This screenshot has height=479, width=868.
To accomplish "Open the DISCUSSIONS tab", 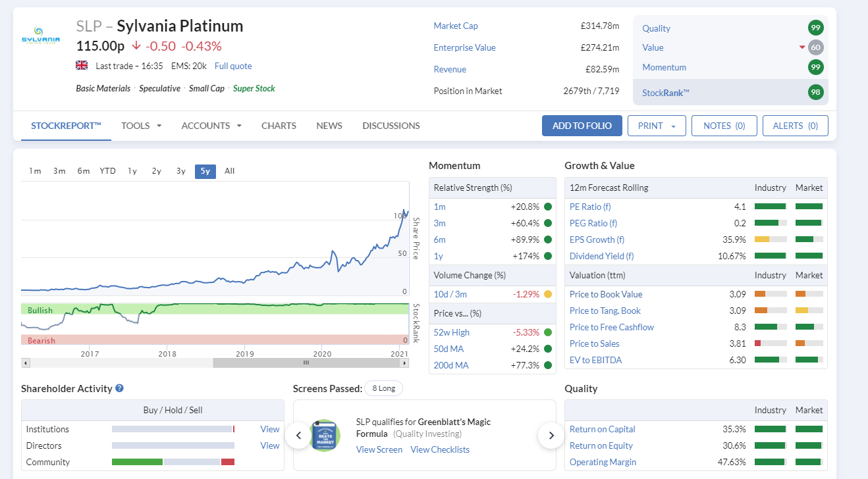I will point(391,126).
